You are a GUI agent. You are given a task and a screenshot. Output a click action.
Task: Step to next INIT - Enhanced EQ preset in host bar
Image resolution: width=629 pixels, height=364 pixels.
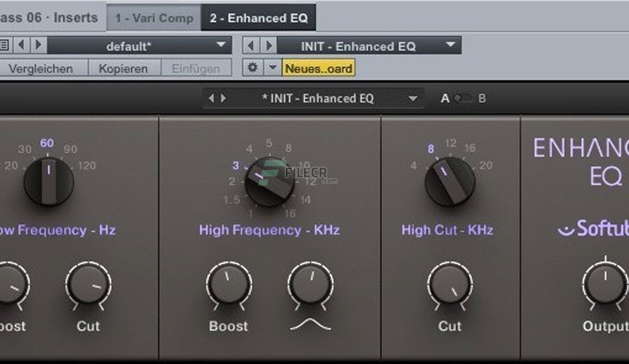click(x=269, y=46)
